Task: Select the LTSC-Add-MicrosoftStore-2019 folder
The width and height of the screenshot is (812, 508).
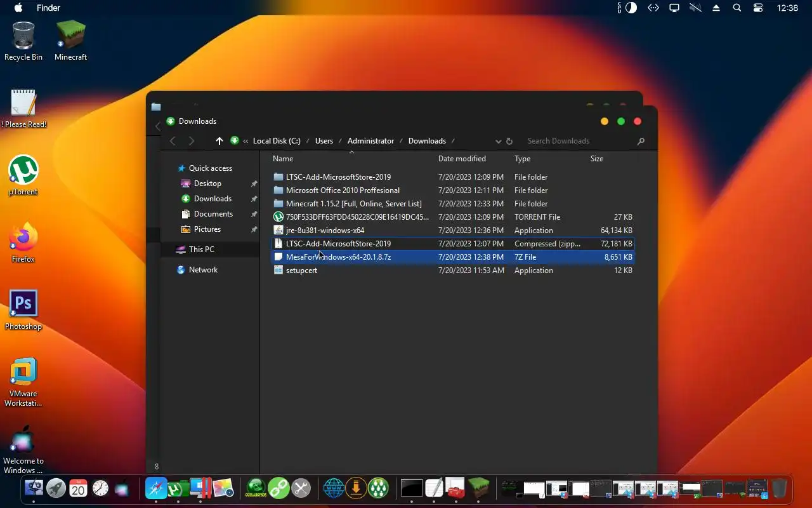Action: coord(453,177)
